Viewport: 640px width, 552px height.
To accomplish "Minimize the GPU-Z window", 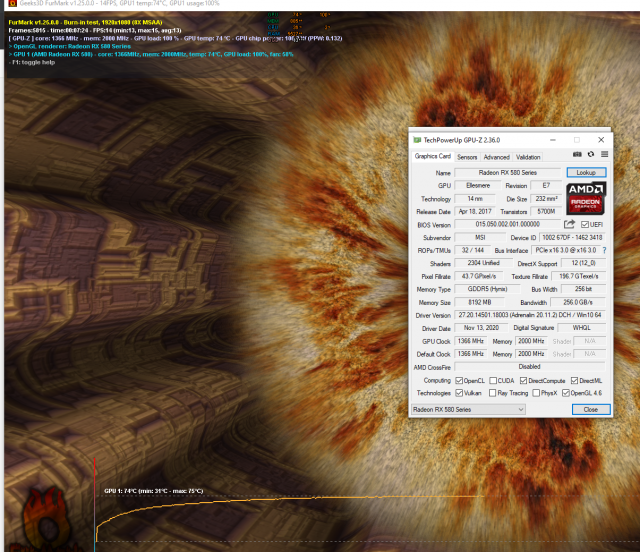I will click(553, 140).
